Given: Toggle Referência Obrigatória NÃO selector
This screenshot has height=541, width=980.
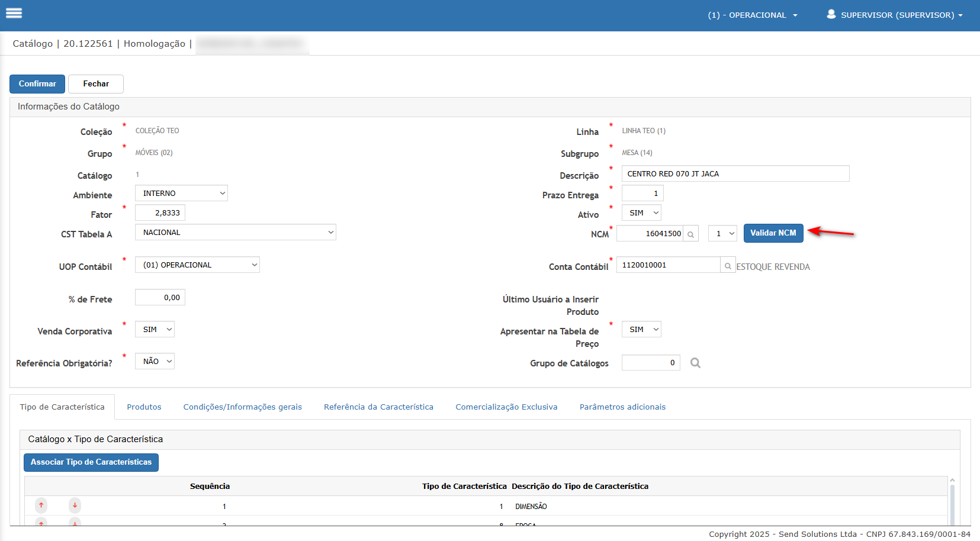Looking at the screenshot, I should [155, 362].
